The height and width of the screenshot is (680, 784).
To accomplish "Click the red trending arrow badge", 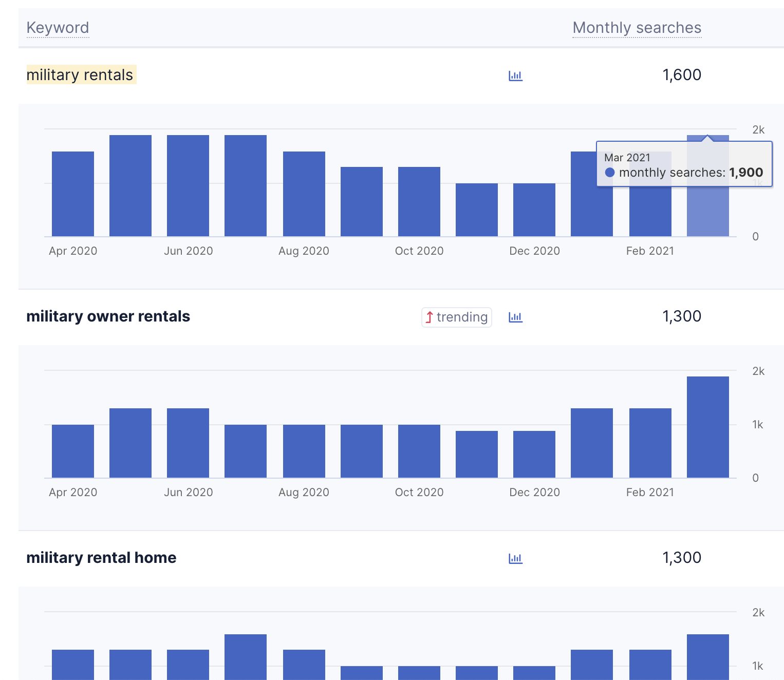I will (x=456, y=317).
